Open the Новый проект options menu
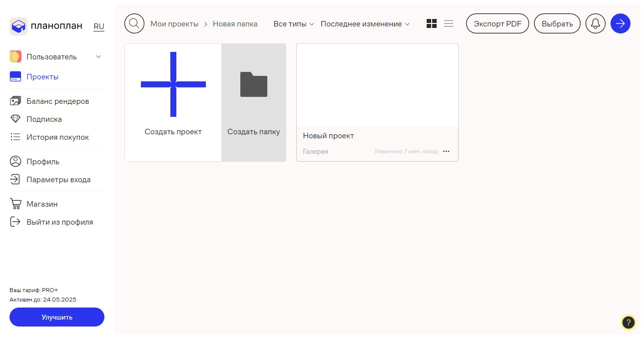 446,151
